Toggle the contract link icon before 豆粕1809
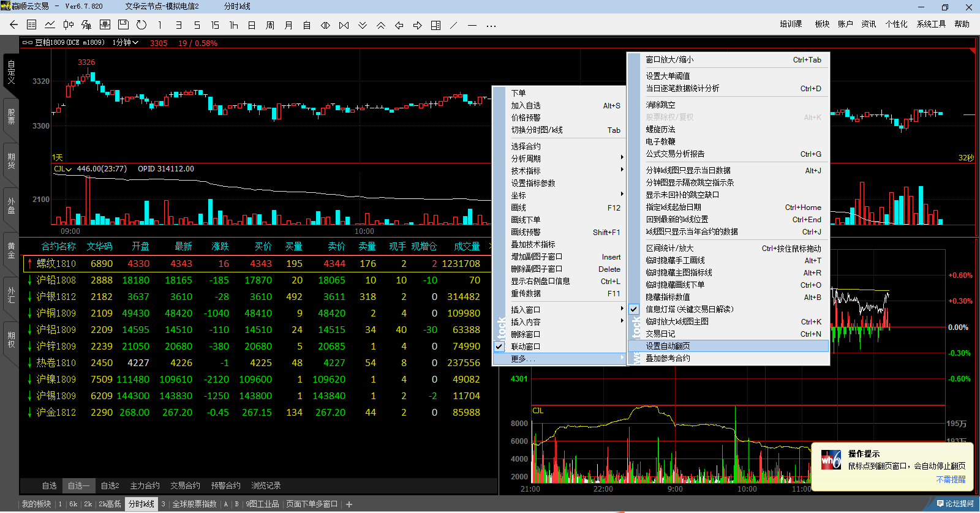Image resolution: width=980 pixels, height=513 pixels. click(28, 43)
